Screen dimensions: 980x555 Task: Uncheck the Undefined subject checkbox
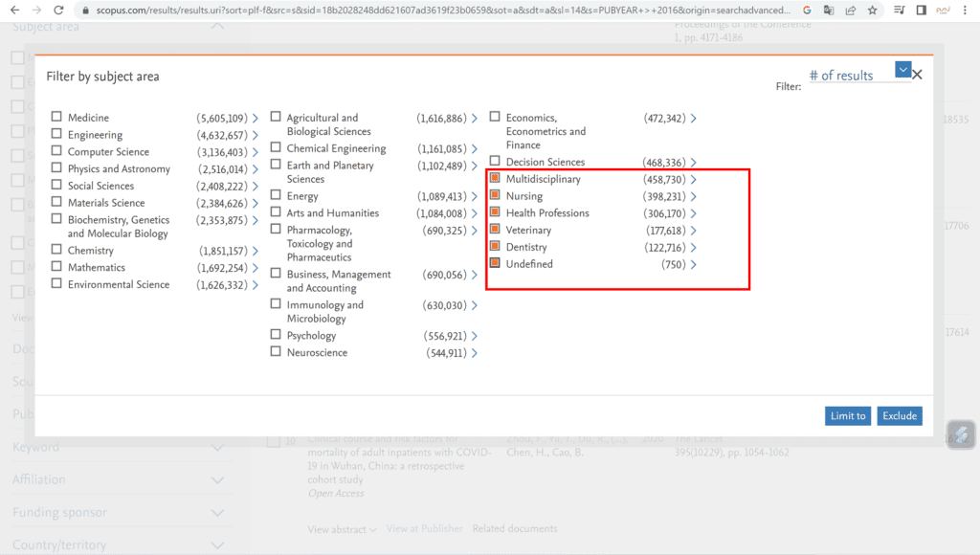[x=497, y=264]
